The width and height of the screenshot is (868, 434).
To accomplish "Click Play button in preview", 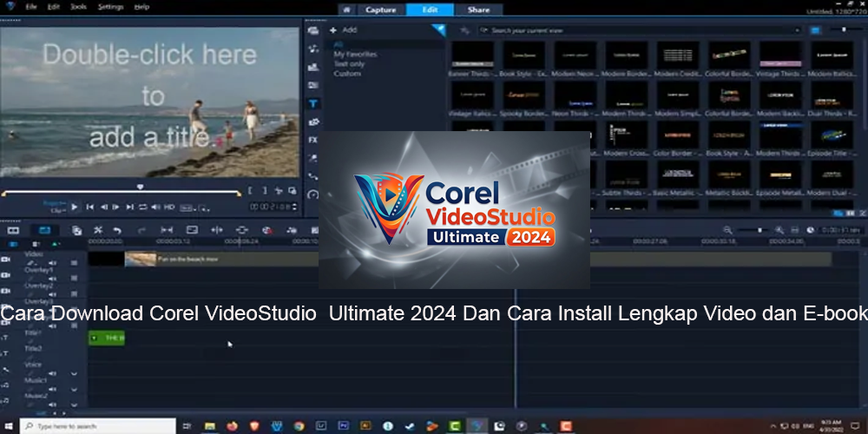I will click(74, 207).
